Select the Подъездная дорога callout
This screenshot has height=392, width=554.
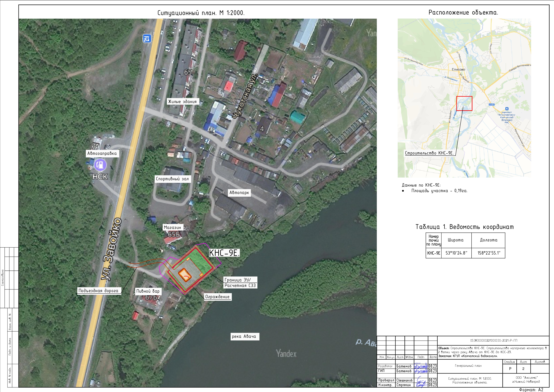98,291
